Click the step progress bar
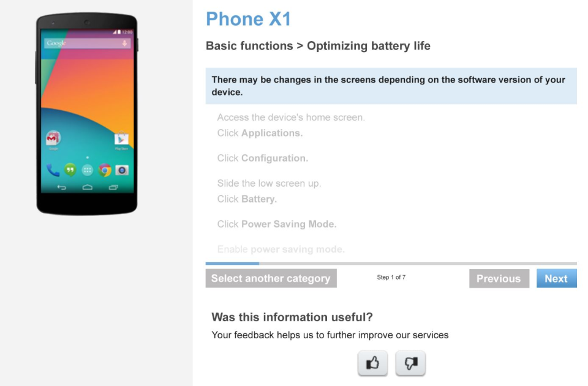The image size is (588, 386). pyautogui.click(x=391, y=264)
